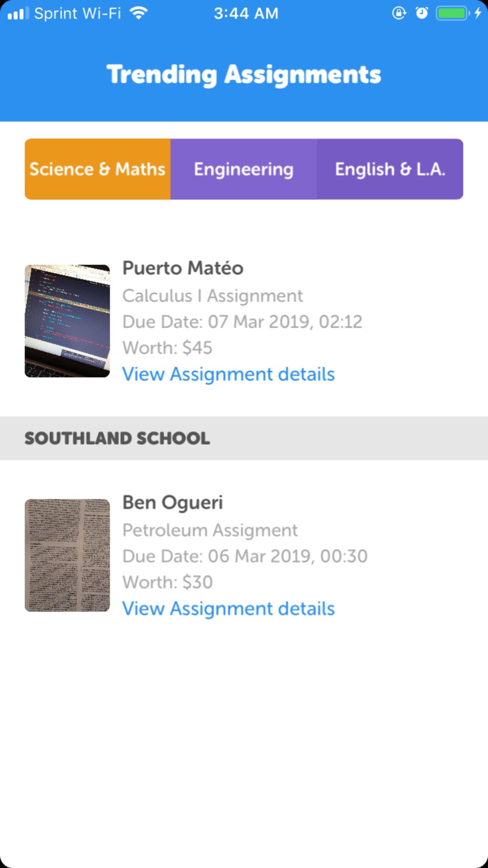Screen dimensions: 488x868
Task: Tap the charging bolt icon
Action: [478, 13]
